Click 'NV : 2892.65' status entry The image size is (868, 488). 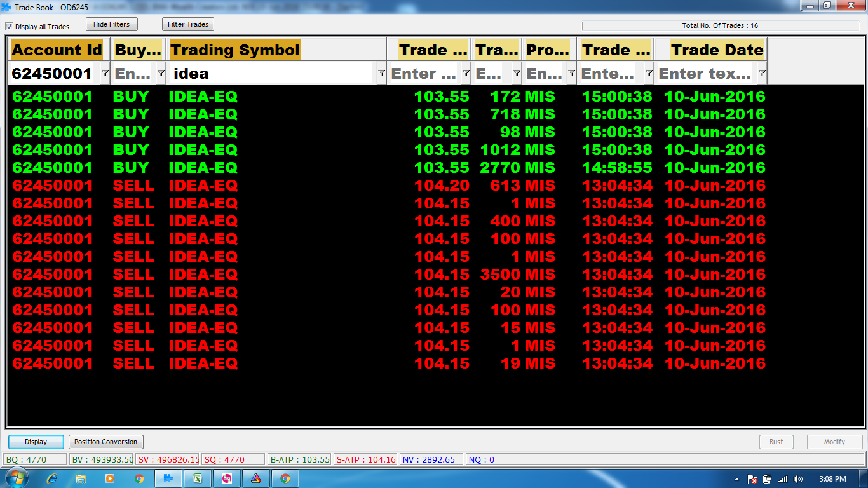(431, 459)
